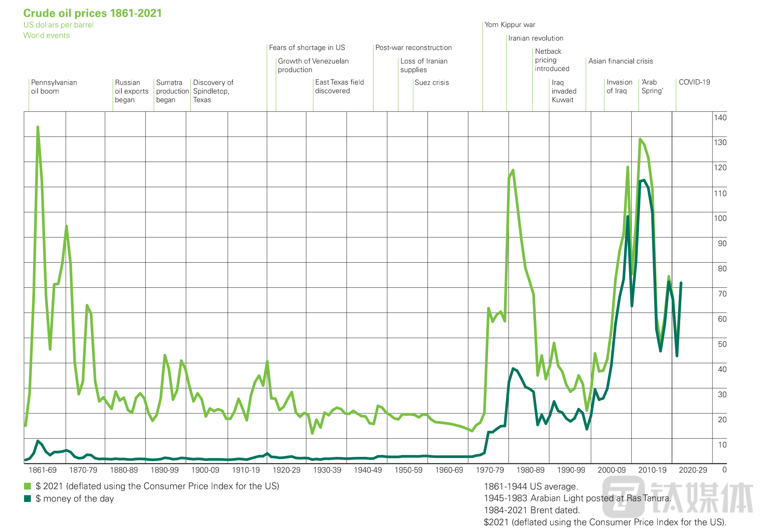The height and width of the screenshot is (532, 767).
Task: Select the 'Iraq invaded Kuwait' label
Action: click(x=563, y=91)
